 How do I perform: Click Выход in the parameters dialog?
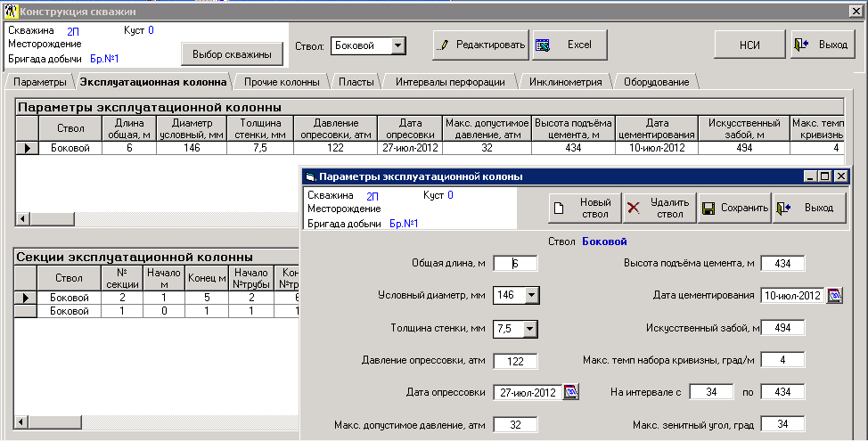[x=809, y=209]
